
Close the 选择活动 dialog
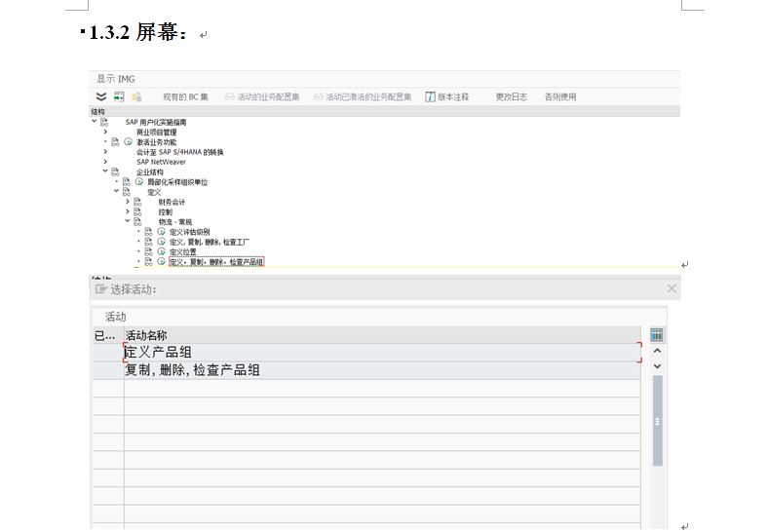click(672, 289)
